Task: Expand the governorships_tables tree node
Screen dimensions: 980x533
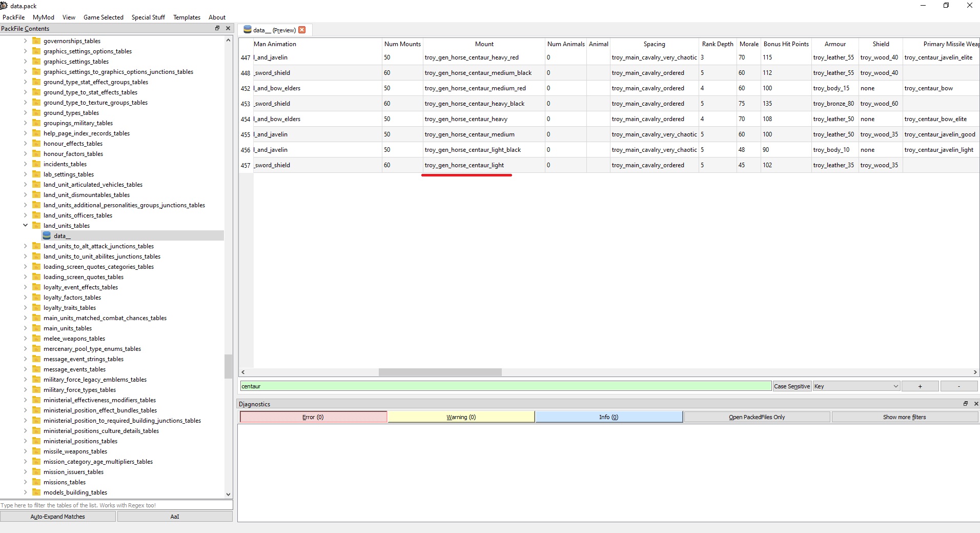Action: (x=25, y=41)
